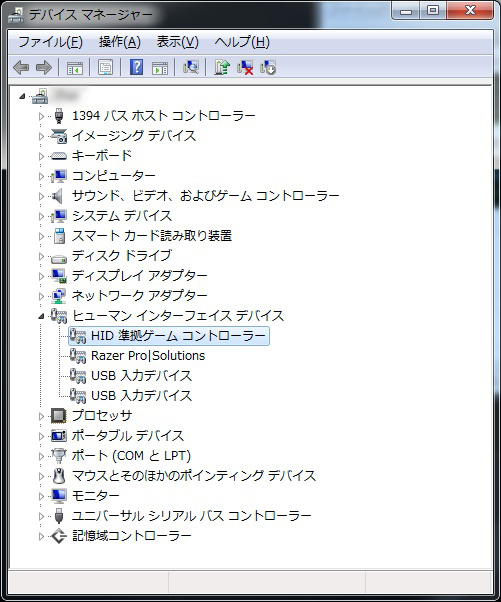The width and height of the screenshot is (501, 602).
Task: Open the 操作(A) menu
Action: coord(119,41)
